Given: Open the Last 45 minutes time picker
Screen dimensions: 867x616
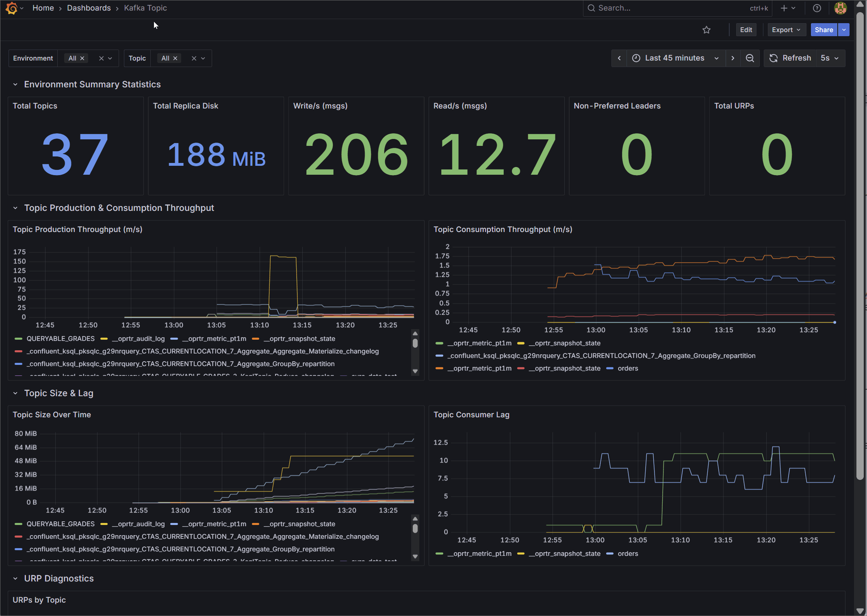Looking at the screenshot, I should 675,58.
